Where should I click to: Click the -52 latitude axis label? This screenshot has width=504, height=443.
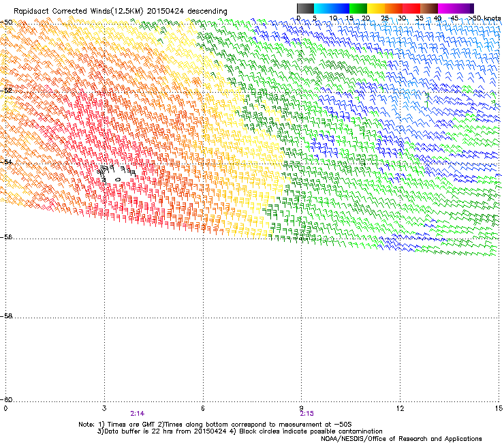point(6,91)
